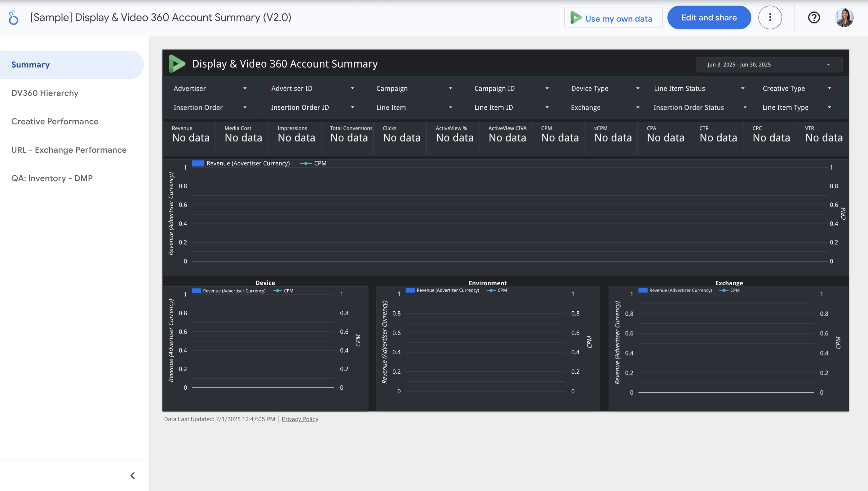This screenshot has width=868, height=491.
Task: Click the green play icon beside Use my own data
Action: [x=576, y=17]
